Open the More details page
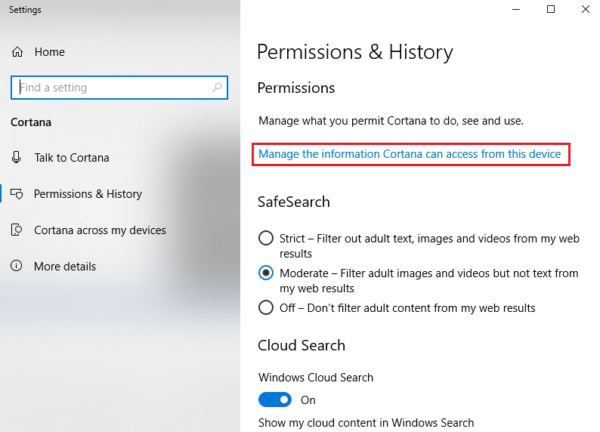 pos(65,266)
